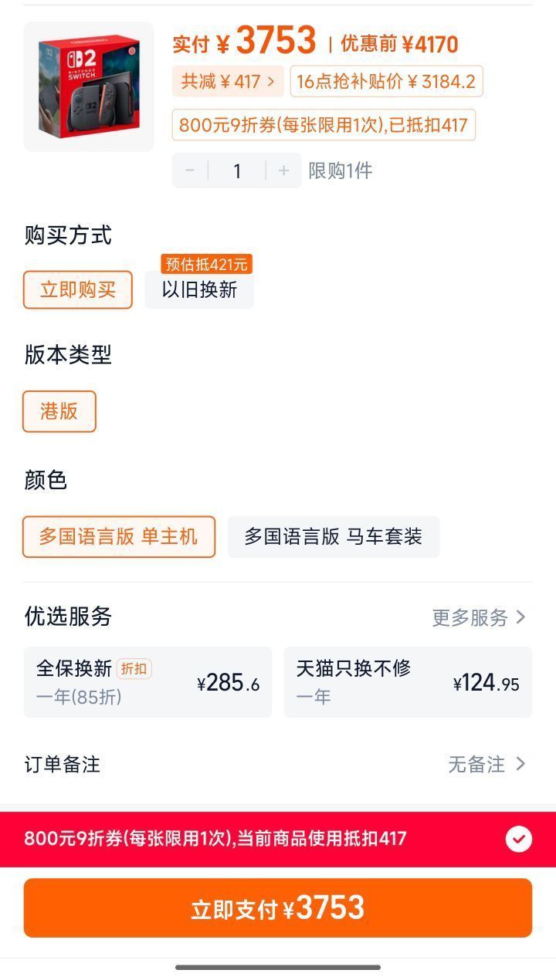Add 天猫只换不修 one-year service
This screenshot has height=980, width=556.
[408, 682]
